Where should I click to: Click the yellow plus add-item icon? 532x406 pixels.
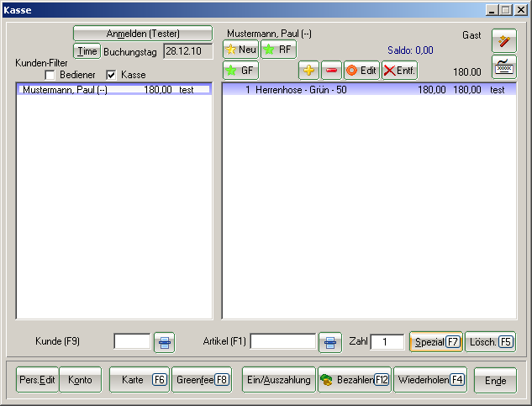[308, 71]
